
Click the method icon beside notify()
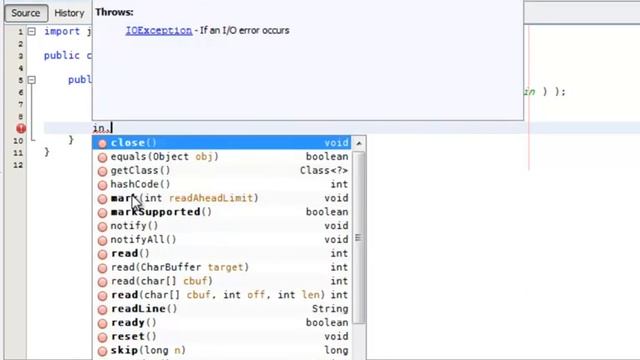click(102, 227)
